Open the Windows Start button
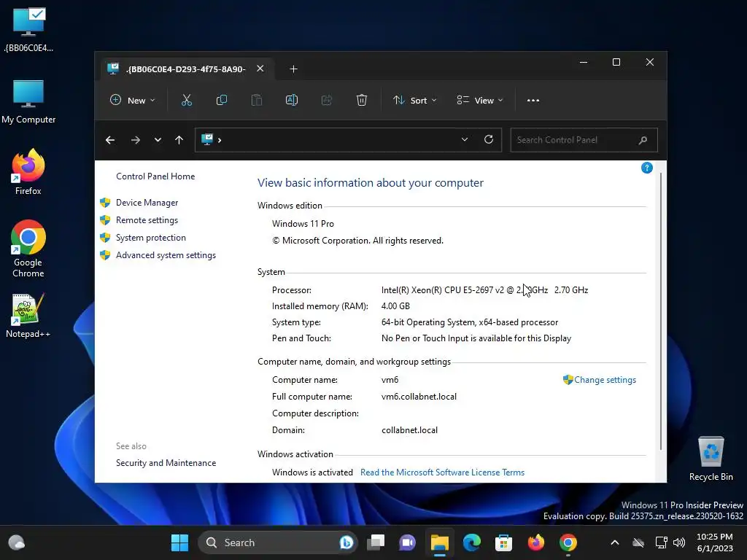The height and width of the screenshot is (560, 747). [x=179, y=542]
